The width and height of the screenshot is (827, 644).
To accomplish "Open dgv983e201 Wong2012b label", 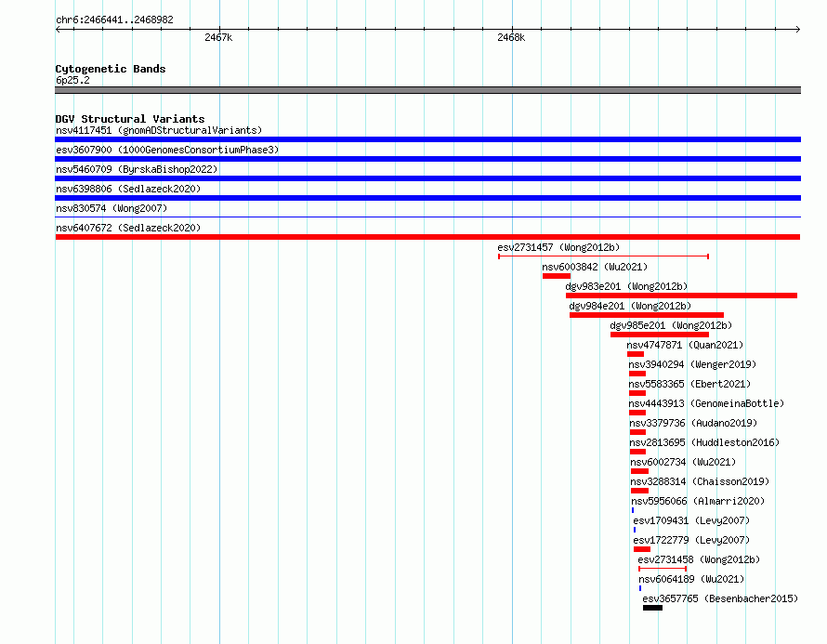I will tap(626, 286).
